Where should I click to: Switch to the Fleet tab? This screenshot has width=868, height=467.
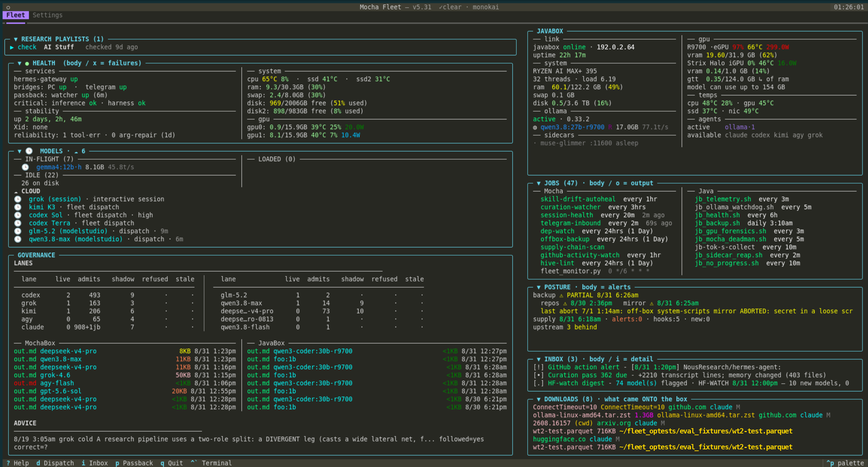16,15
